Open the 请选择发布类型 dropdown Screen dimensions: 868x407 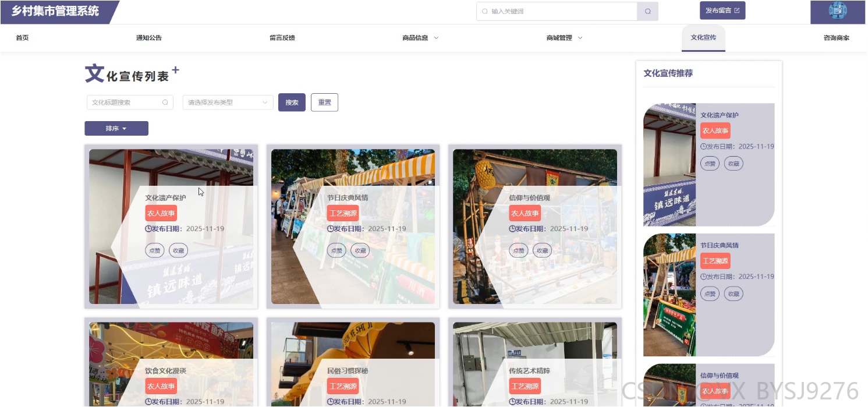click(228, 102)
